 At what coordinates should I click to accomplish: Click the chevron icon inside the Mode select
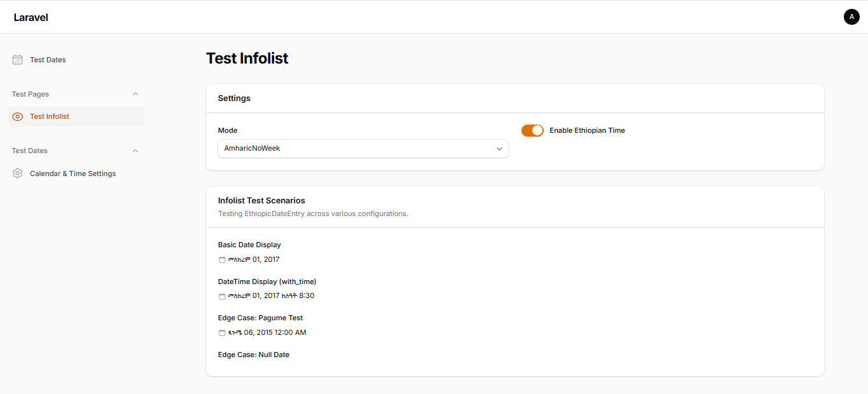click(x=500, y=148)
